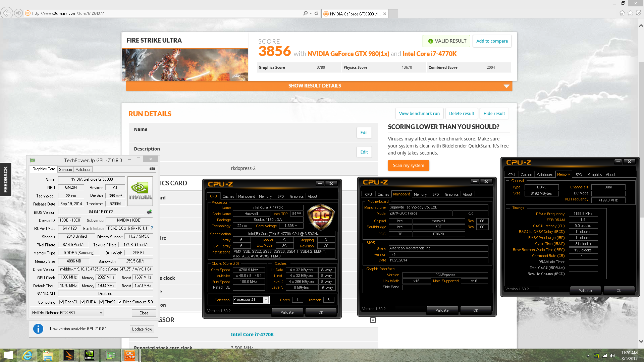Edit the run Name field
The image size is (644, 362).
click(364, 133)
